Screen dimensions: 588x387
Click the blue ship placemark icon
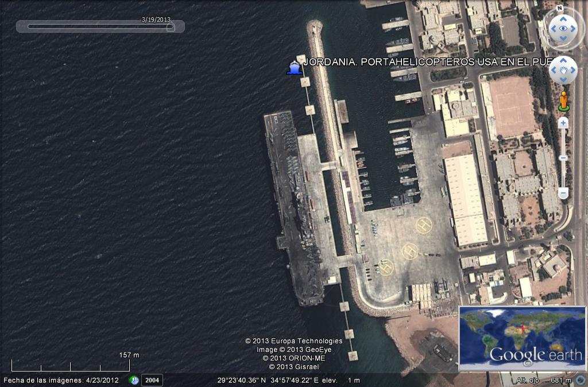(295, 68)
